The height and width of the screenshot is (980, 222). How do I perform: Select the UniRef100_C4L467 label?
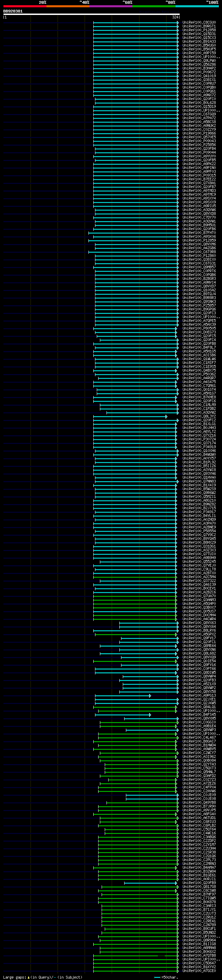(x=199, y=737)
